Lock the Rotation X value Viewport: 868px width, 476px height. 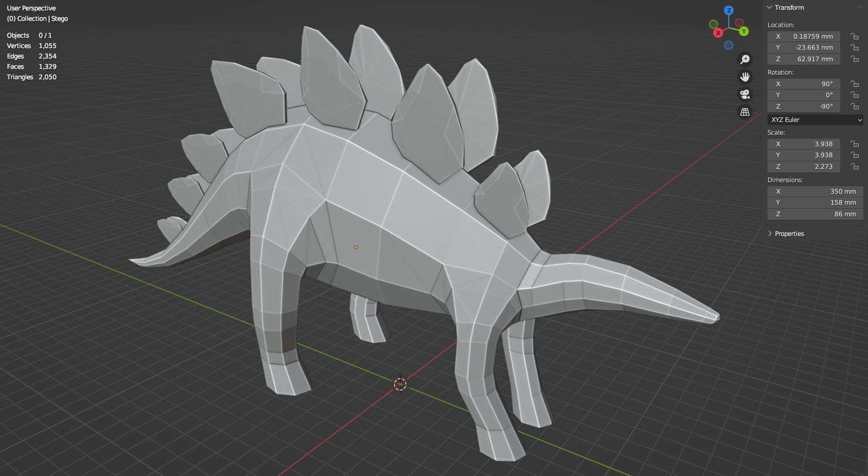[x=855, y=83]
